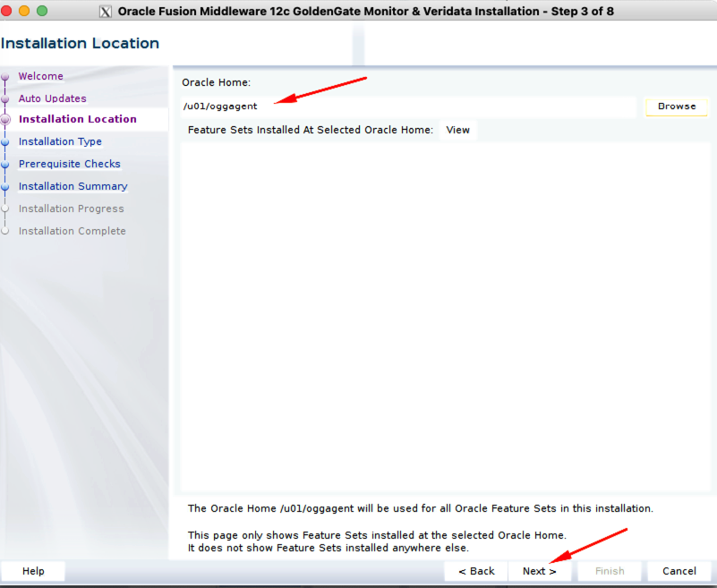The width and height of the screenshot is (717, 588).
Task: Open the View feature sets button
Action: click(457, 130)
